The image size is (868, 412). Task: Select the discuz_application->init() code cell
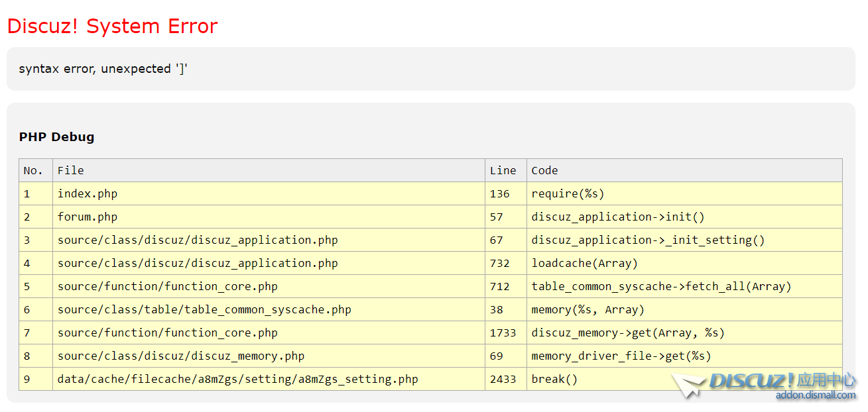click(684, 217)
